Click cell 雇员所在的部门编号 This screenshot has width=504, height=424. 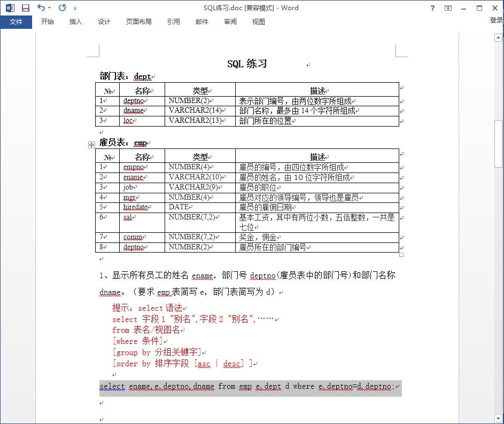[317, 247]
